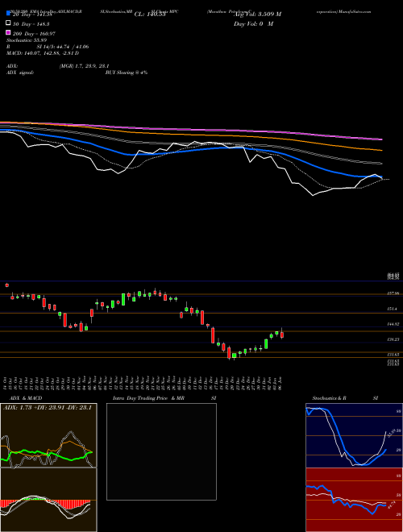This screenshot has width=403, height=532.
Task: Click the first red candlestick on 14 Oct
Action: coord(6,285)
